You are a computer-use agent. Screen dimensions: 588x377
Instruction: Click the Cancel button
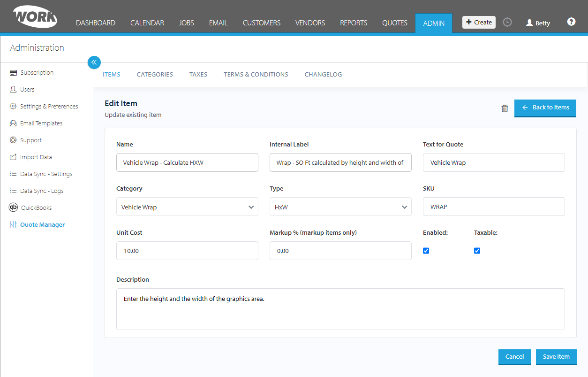[x=514, y=357]
